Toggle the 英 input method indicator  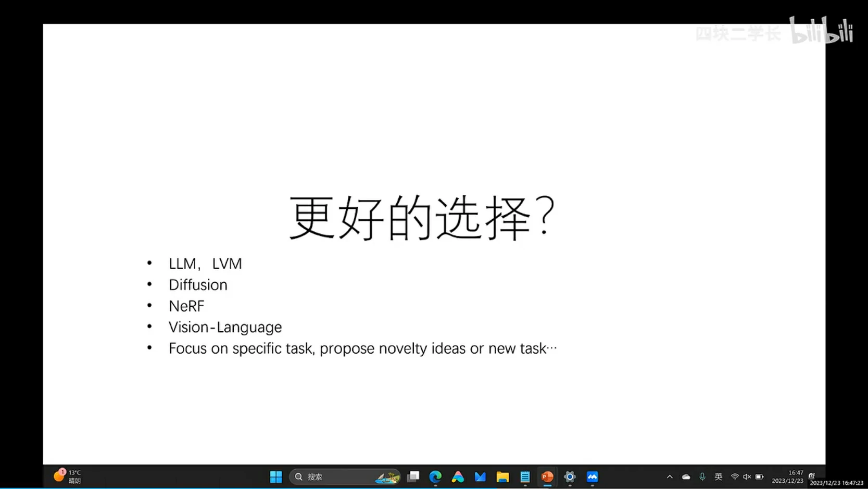pyautogui.click(x=719, y=477)
